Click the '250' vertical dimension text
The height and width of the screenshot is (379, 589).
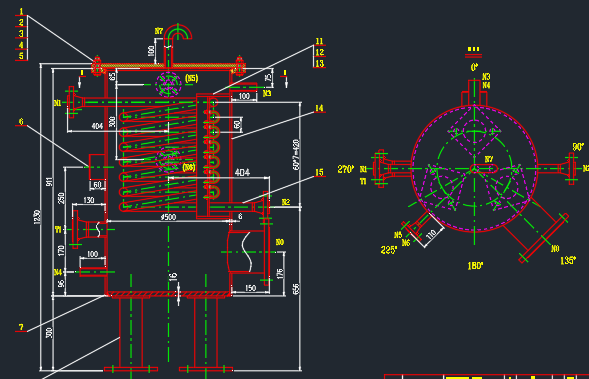(x=61, y=198)
